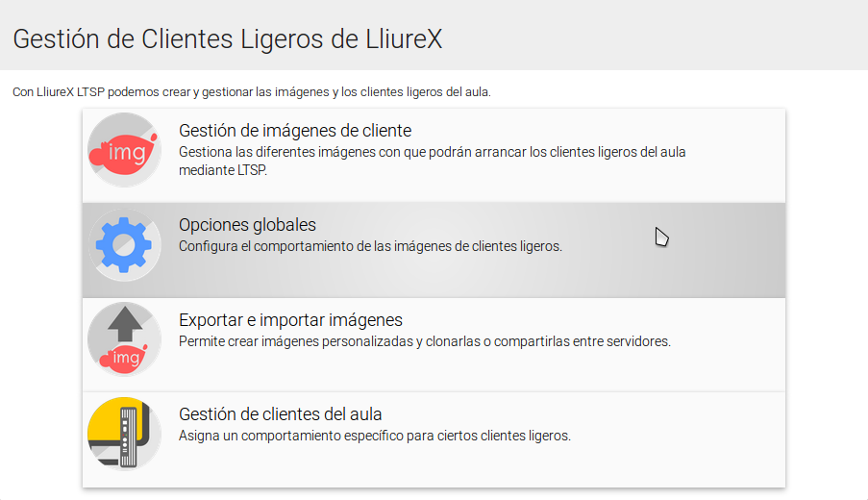Image resolution: width=868 pixels, height=500 pixels.
Task: Click description "Permite crear imágenes personalizadas..."
Action: 424,341
